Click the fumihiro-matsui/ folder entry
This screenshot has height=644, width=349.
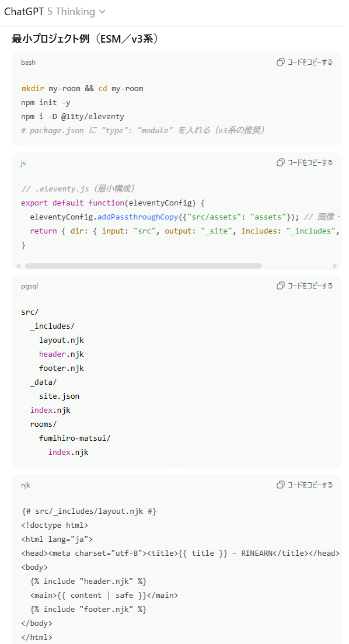click(x=75, y=438)
